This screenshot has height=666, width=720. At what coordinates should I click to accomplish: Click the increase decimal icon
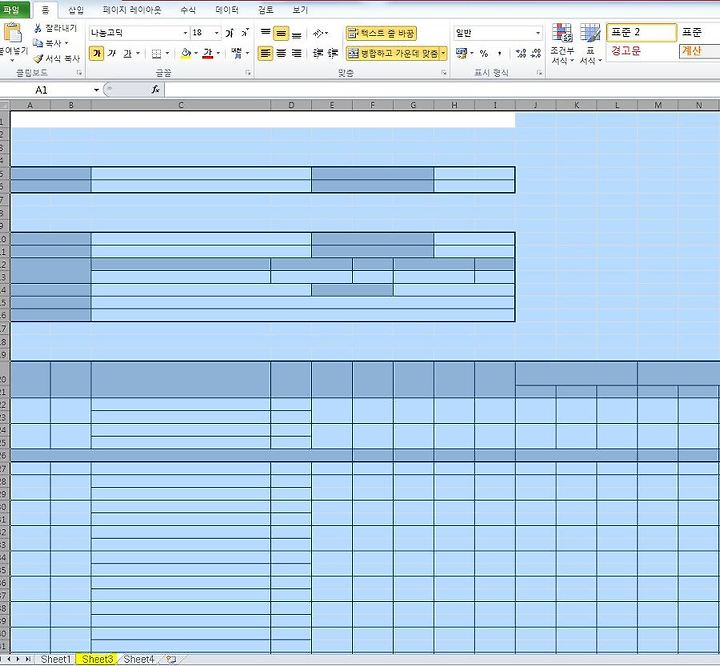pyautogui.click(x=521, y=53)
